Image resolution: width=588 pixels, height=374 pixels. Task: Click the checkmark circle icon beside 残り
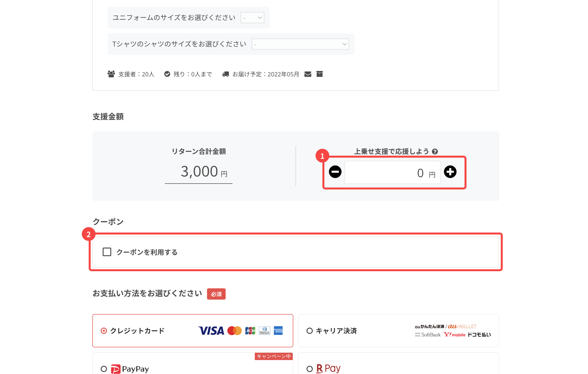[x=167, y=74]
